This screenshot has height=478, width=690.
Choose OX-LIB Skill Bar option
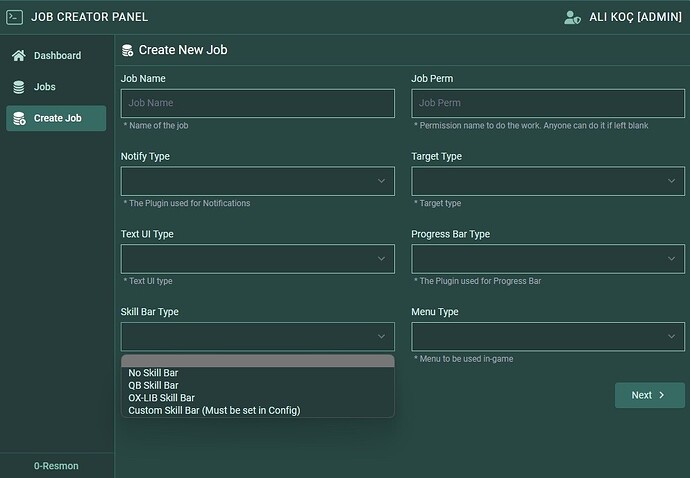point(257,398)
